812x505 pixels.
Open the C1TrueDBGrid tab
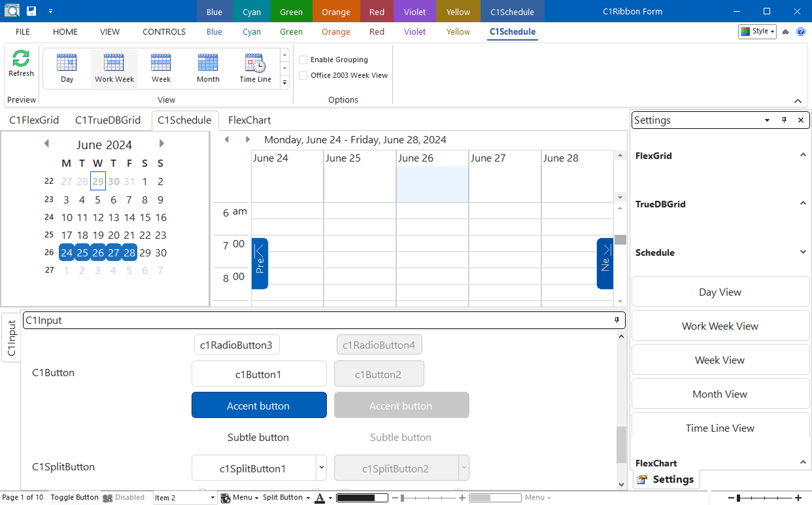(108, 120)
